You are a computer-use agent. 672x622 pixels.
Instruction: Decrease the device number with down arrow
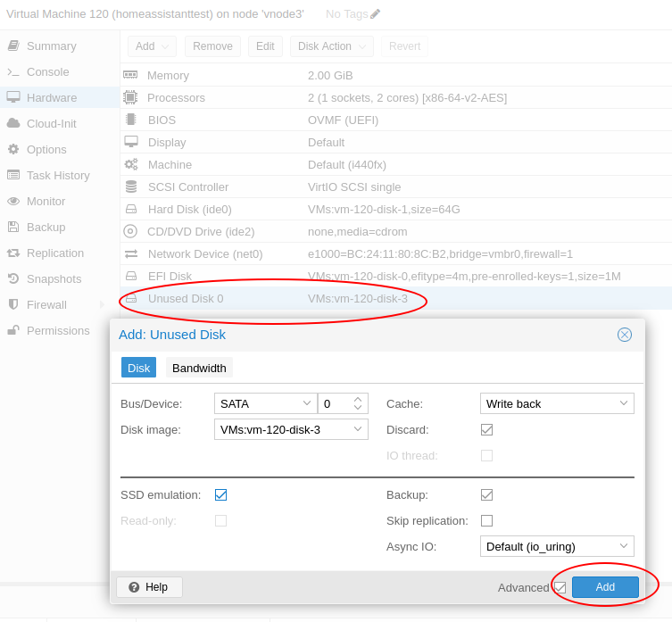(358, 408)
